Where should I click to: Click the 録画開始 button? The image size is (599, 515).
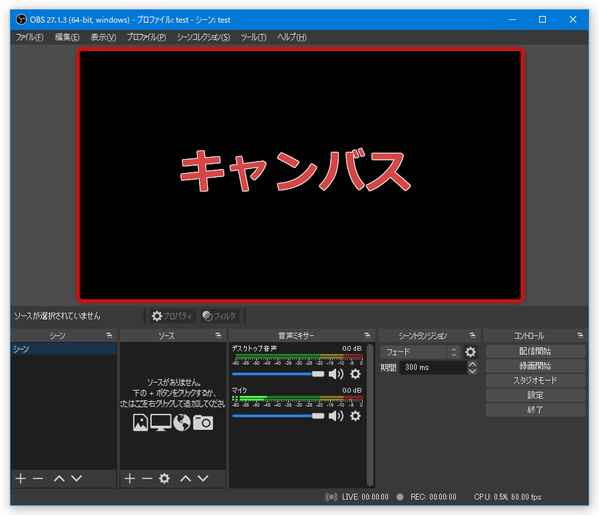535,366
